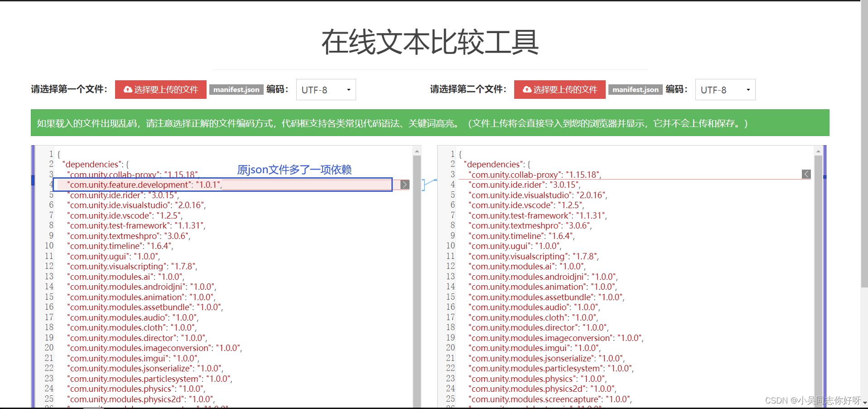Screen dimensions: 868x409
Task: Click the cloud upload icon for the second file
Action: 526,89
